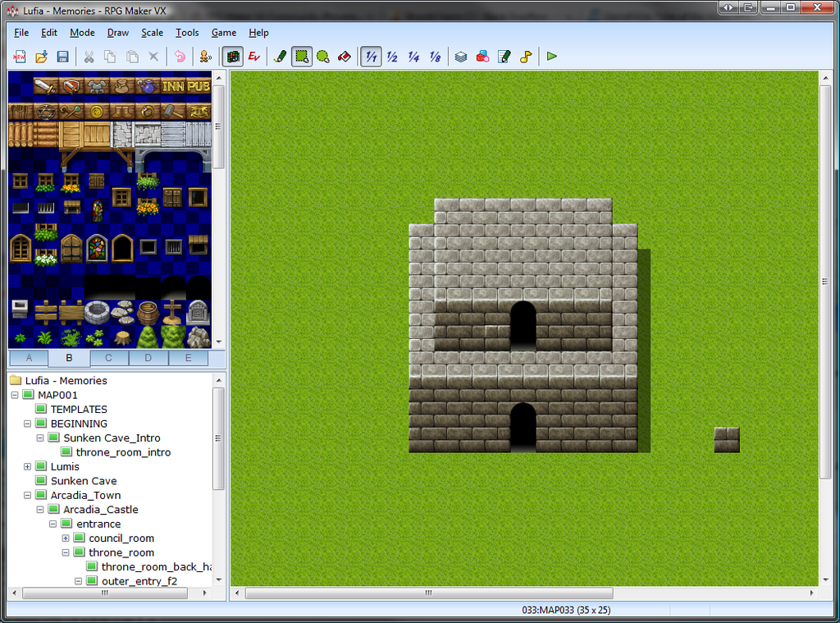Viewport: 840px width, 623px height.
Task: Save the project with floppy icon
Action: [62, 57]
